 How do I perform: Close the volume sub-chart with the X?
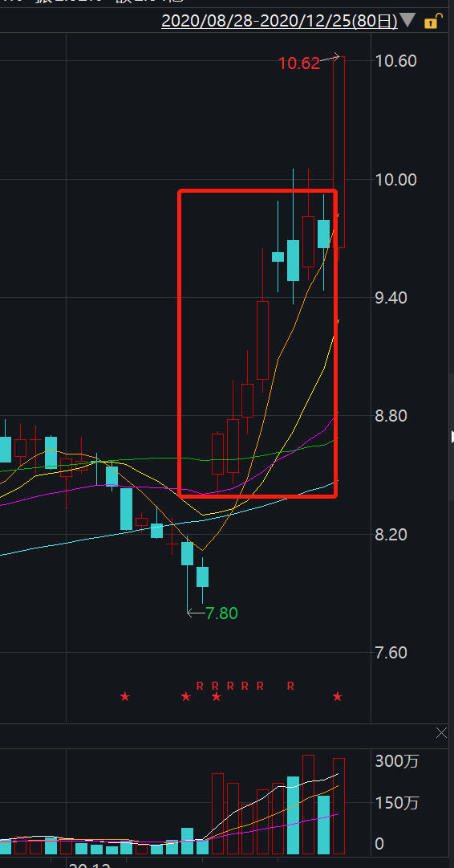441,733
